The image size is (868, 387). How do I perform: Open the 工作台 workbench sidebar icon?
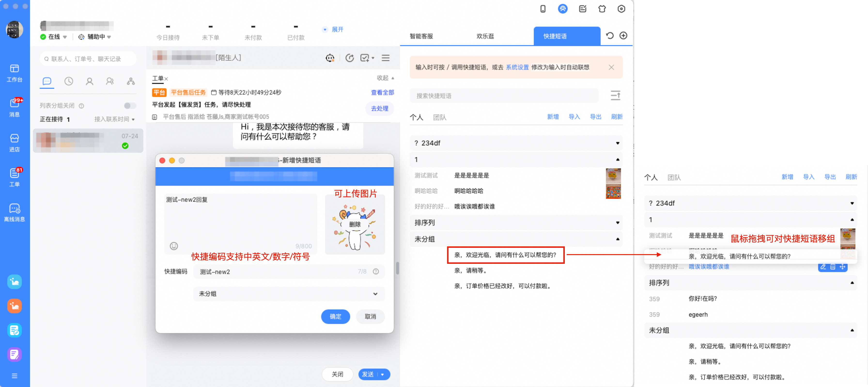click(15, 73)
